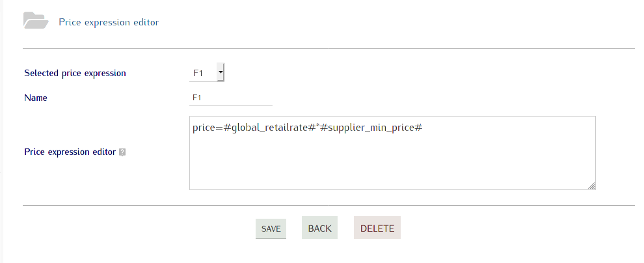Screen dimensions: 644x263
Task: Place cursor on the price= text
Action: [208, 128]
